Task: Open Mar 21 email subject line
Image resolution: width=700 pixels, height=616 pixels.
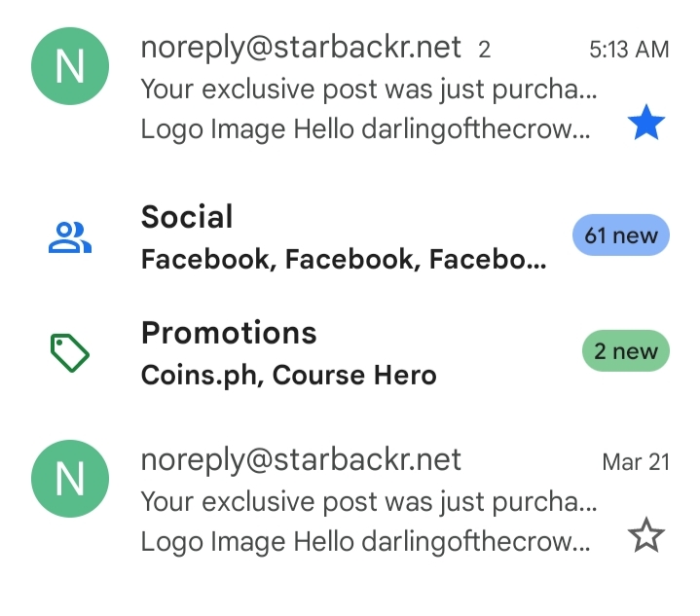Action: [369, 502]
